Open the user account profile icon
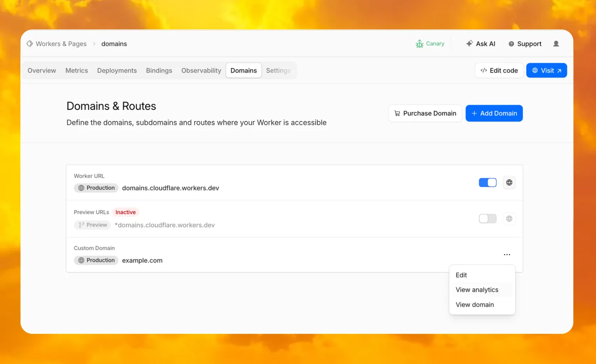Image resolution: width=596 pixels, height=364 pixels. [556, 44]
